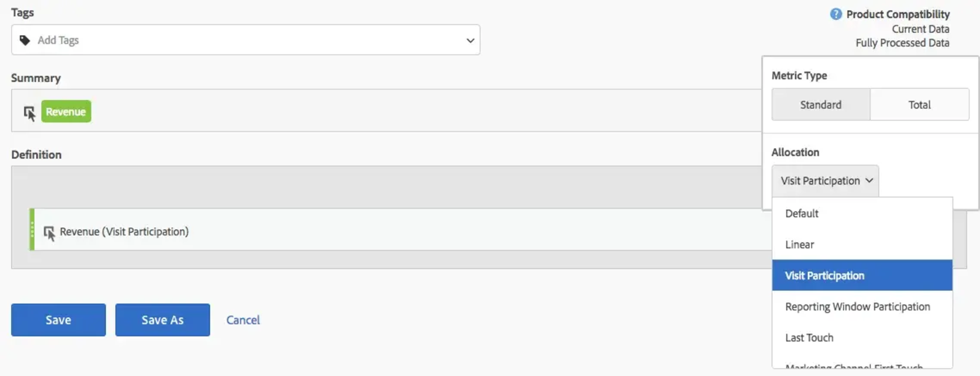
Task: Open the Add Tags dropdown chevron
Action: tap(469, 40)
